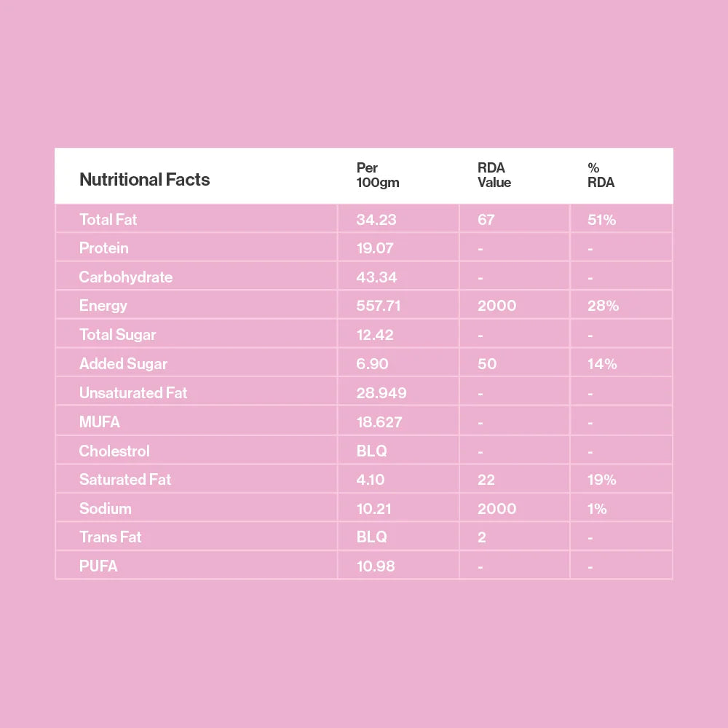Select the Trans Fat row label
This screenshot has width=728, height=728.
tap(110, 537)
